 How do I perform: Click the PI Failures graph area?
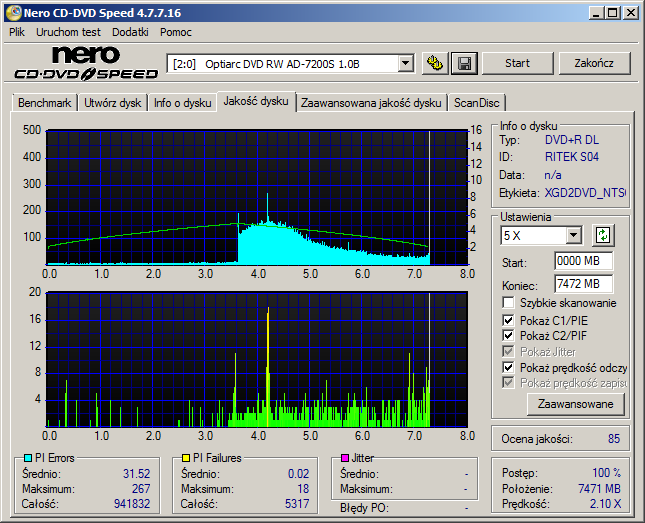[257, 360]
